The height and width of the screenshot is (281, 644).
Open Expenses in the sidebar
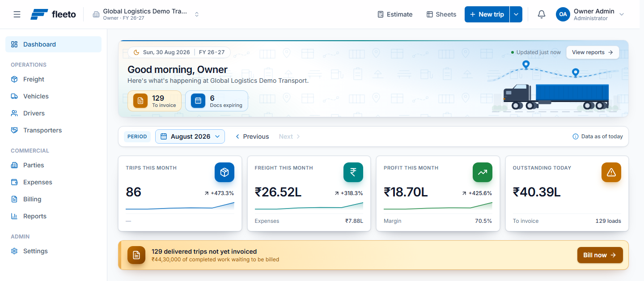(53, 182)
